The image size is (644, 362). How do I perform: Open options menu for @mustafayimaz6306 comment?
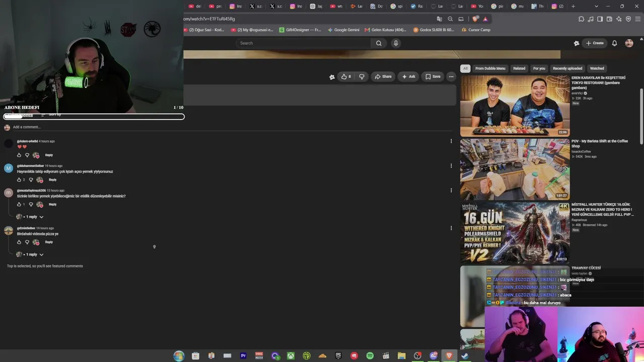click(x=451, y=190)
